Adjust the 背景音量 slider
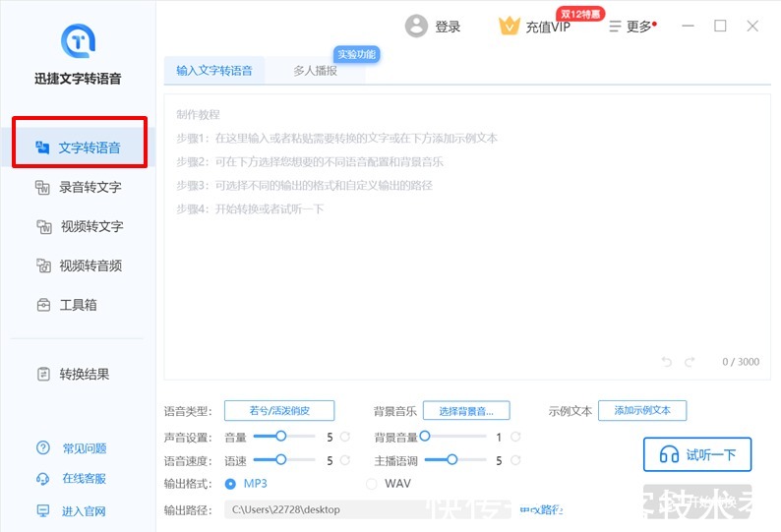 (x=452, y=437)
